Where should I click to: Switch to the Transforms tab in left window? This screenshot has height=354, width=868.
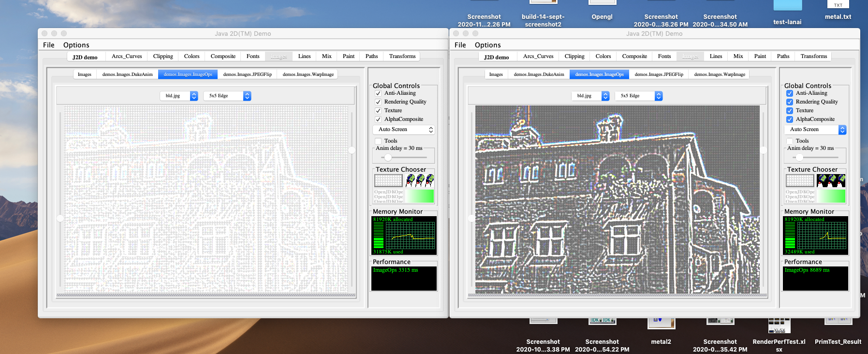tap(402, 56)
